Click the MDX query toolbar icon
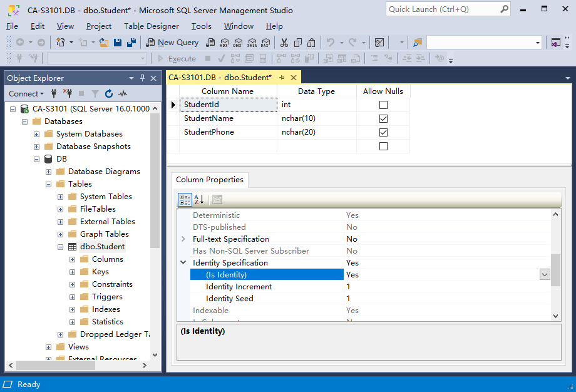Image resolution: width=576 pixels, height=392 pixels. pyautogui.click(x=224, y=43)
